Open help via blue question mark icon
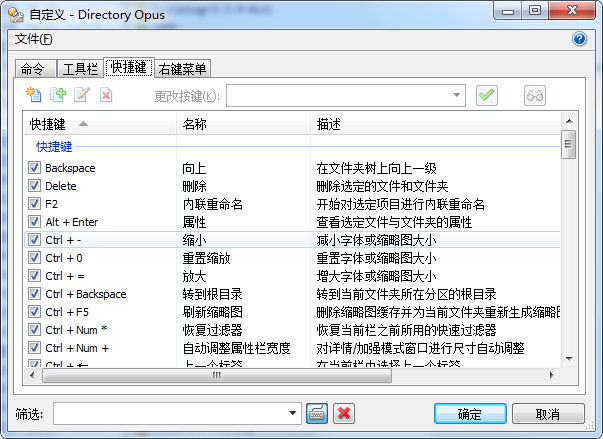Screen dimensions: 603x439 coord(579,39)
